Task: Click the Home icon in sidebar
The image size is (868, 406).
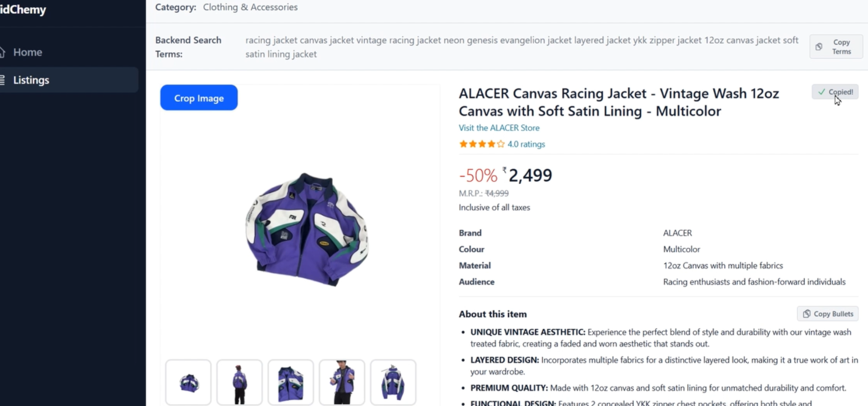Action: point(2,52)
